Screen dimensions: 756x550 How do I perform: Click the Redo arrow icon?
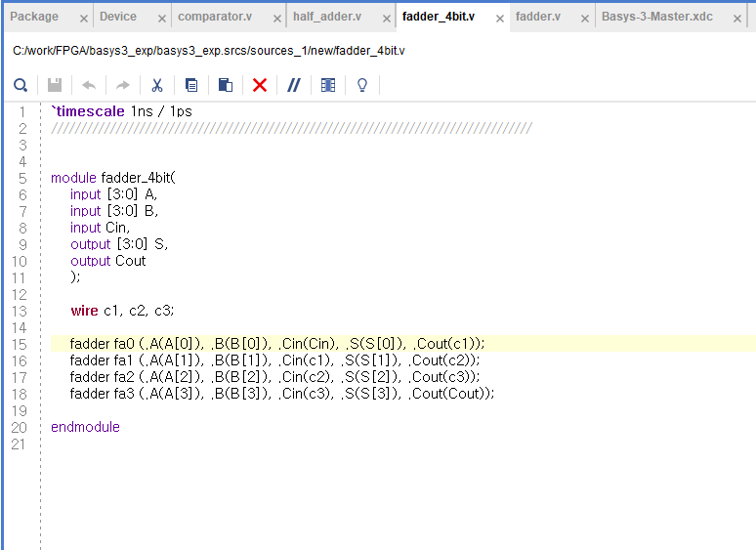point(123,85)
